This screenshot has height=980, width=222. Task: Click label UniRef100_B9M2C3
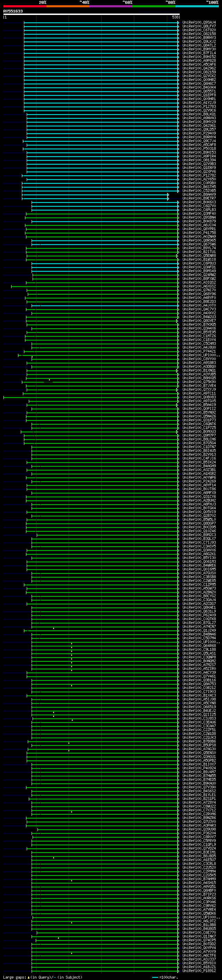click(x=199, y=535)
